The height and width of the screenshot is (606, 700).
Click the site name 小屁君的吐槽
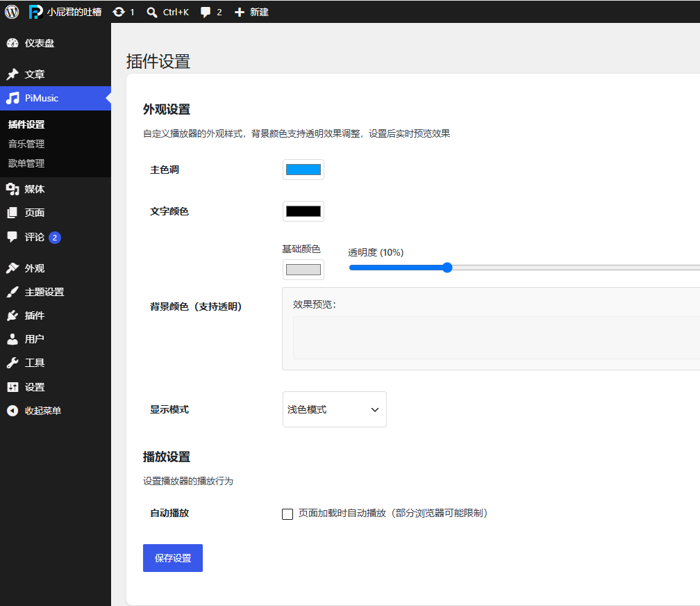click(x=74, y=12)
